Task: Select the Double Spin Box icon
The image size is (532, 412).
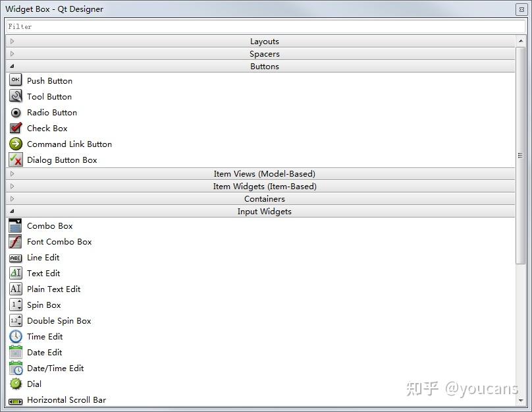Action: [x=16, y=320]
